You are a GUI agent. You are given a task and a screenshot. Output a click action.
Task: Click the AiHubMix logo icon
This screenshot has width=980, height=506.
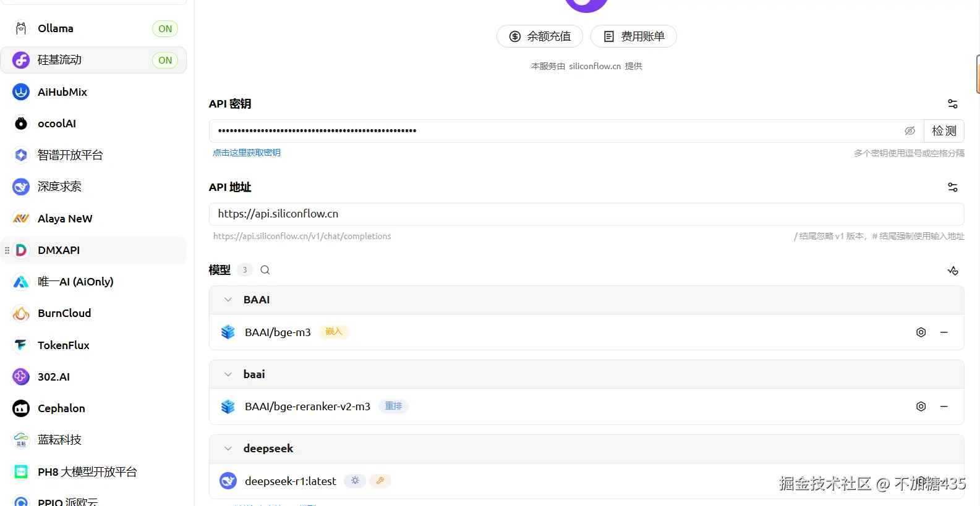click(x=21, y=92)
